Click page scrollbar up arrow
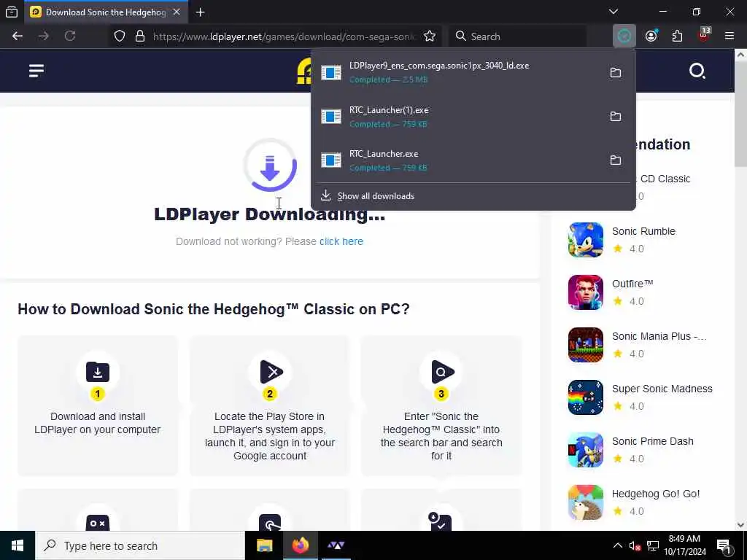Viewport: 747px width, 560px height. tap(740, 55)
